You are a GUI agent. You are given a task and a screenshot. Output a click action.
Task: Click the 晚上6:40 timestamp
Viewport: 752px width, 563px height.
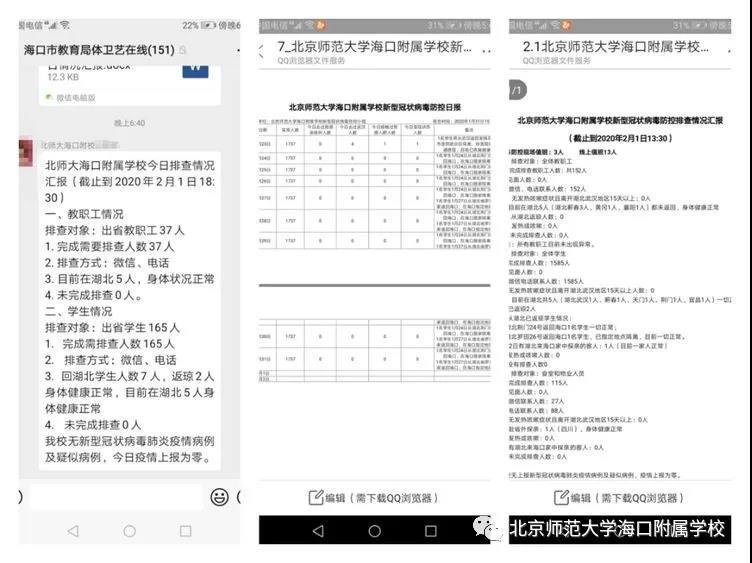point(129,123)
